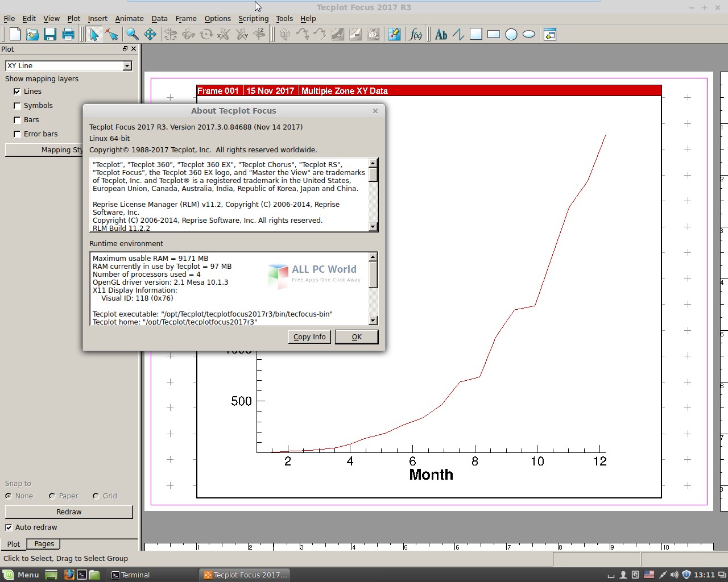Open the Data menu
The image size is (728, 582).
click(x=159, y=18)
